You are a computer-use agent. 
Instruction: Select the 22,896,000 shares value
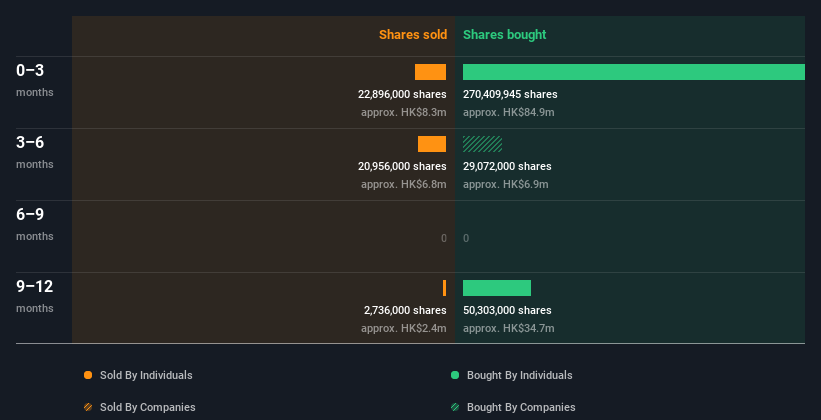402,94
